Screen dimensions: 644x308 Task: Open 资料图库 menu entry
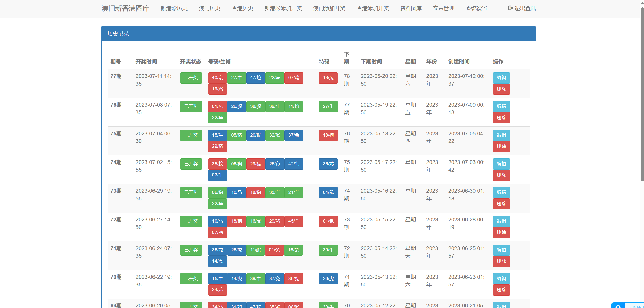pyautogui.click(x=411, y=8)
